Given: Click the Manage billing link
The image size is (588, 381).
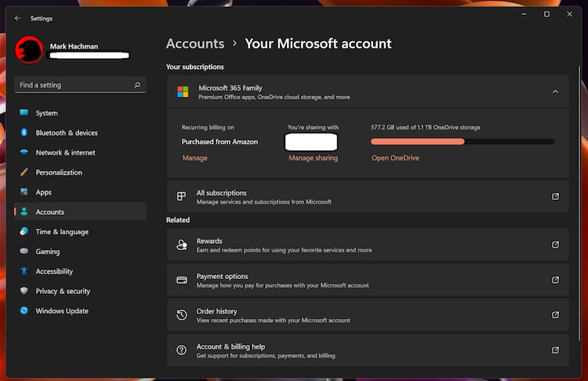Looking at the screenshot, I should click(x=194, y=158).
